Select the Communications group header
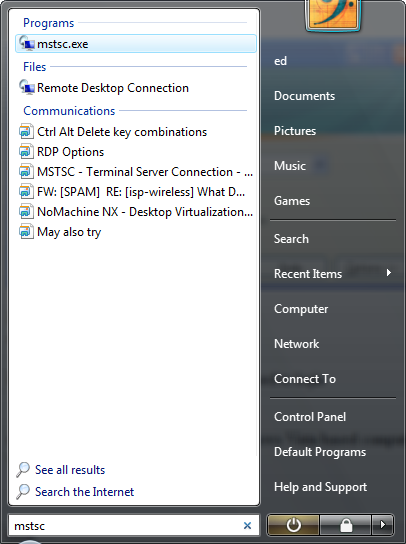 [69, 111]
